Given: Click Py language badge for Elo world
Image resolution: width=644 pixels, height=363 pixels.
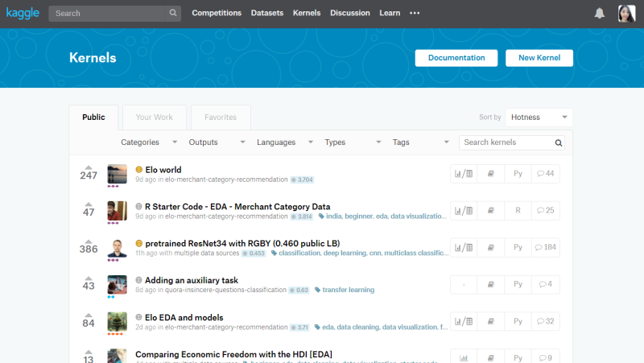Looking at the screenshot, I should click(x=518, y=174).
